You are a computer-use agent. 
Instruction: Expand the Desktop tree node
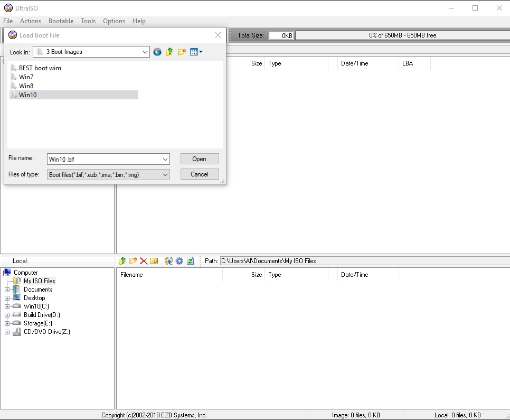pos(7,298)
